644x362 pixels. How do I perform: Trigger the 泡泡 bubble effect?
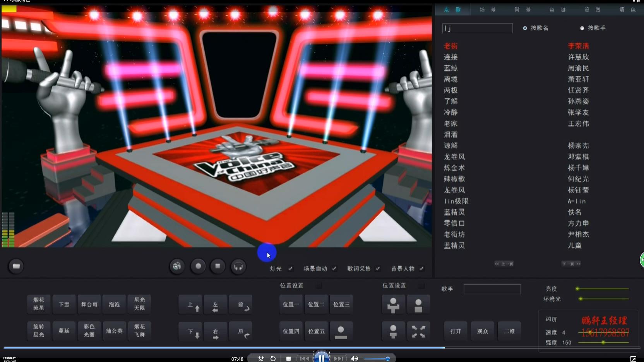pyautogui.click(x=114, y=304)
